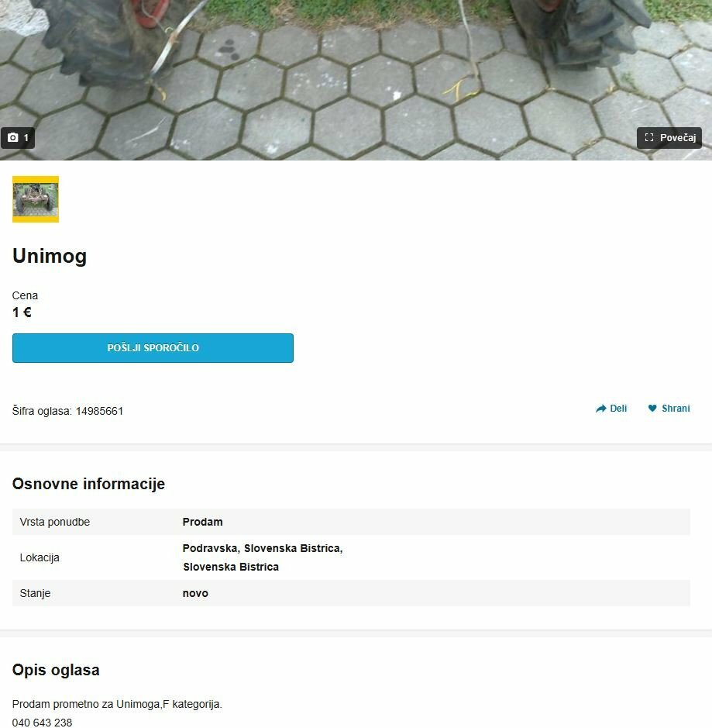Send a message via POŠLJI SPOROČILO button
712x728 pixels.
point(153,348)
